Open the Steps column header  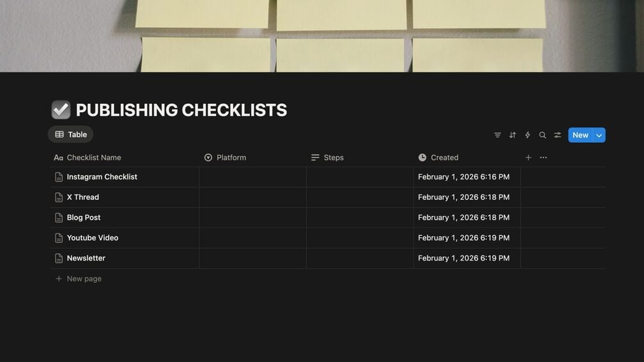pyautogui.click(x=333, y=158)
